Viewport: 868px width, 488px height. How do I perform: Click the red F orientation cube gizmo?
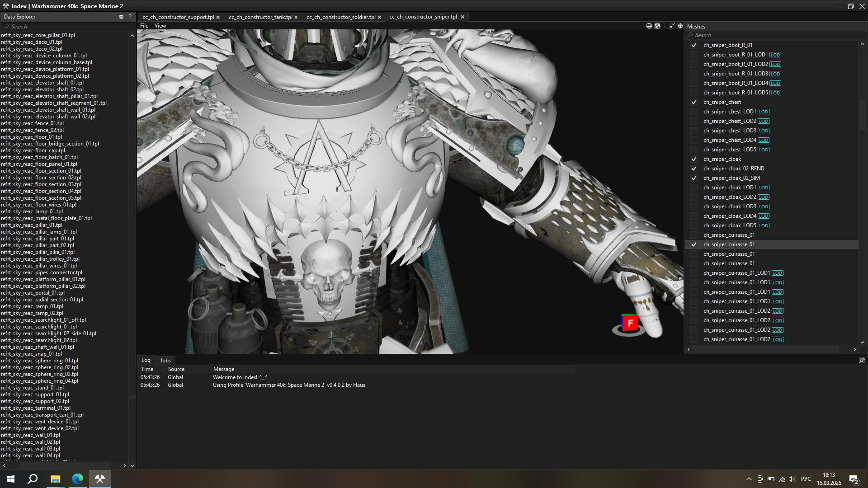629,323
